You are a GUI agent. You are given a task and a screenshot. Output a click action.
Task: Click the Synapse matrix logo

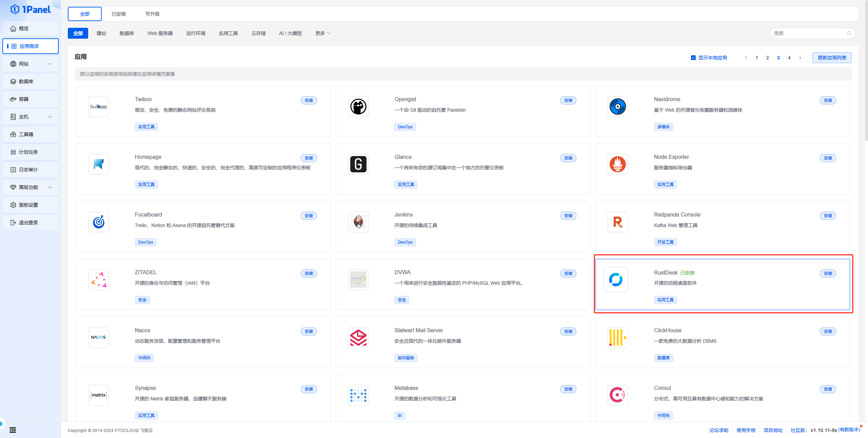pos(99,395)
